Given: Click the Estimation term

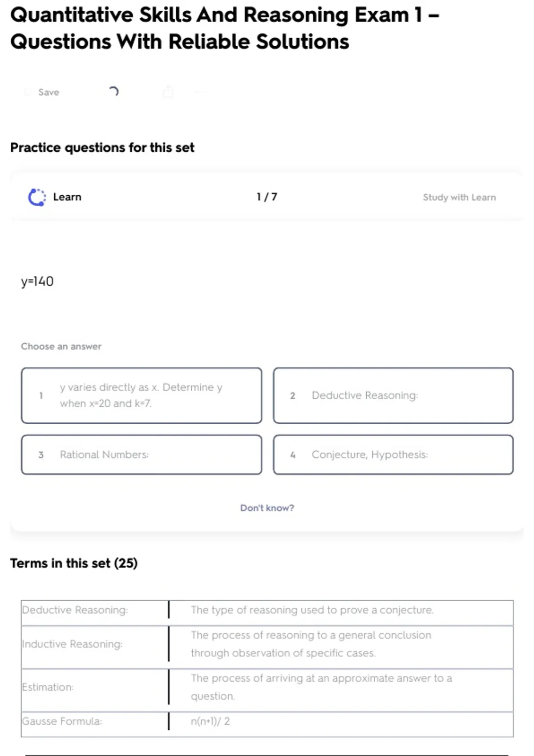Looking at the screenshot, I should [x=48, y=687].
